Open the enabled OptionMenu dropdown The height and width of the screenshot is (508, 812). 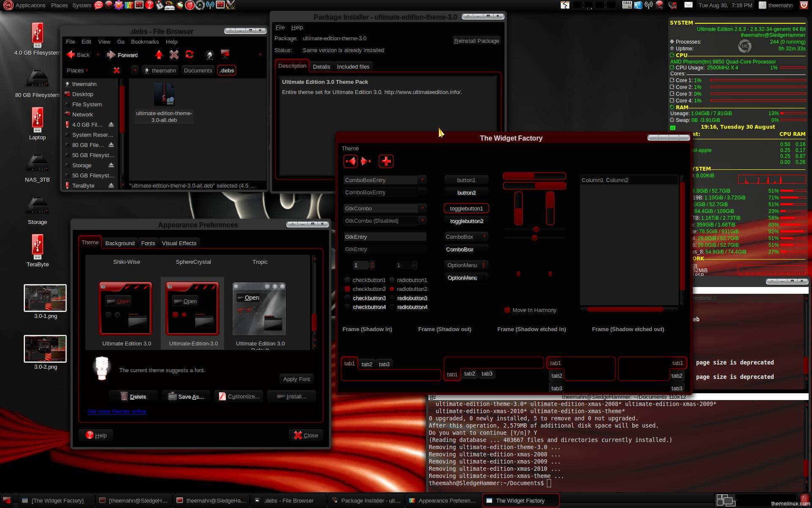[466, 265]
